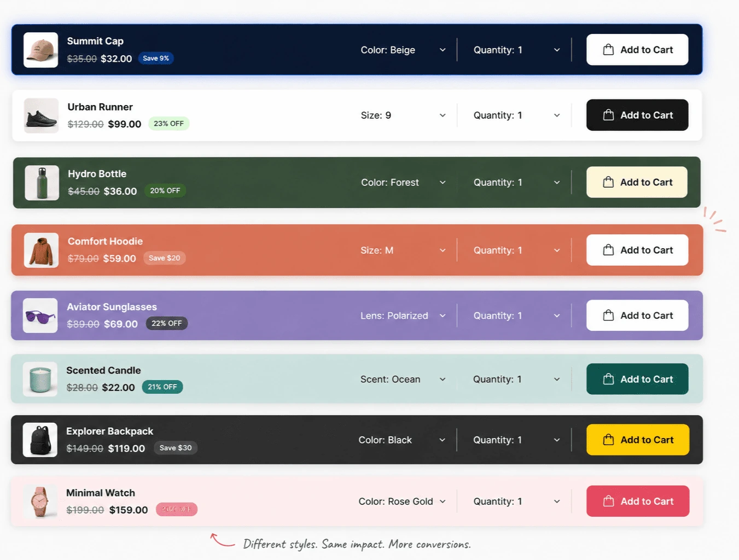
Task: Change quantity for Urban Runner
Action: click(x=517, y=115)
